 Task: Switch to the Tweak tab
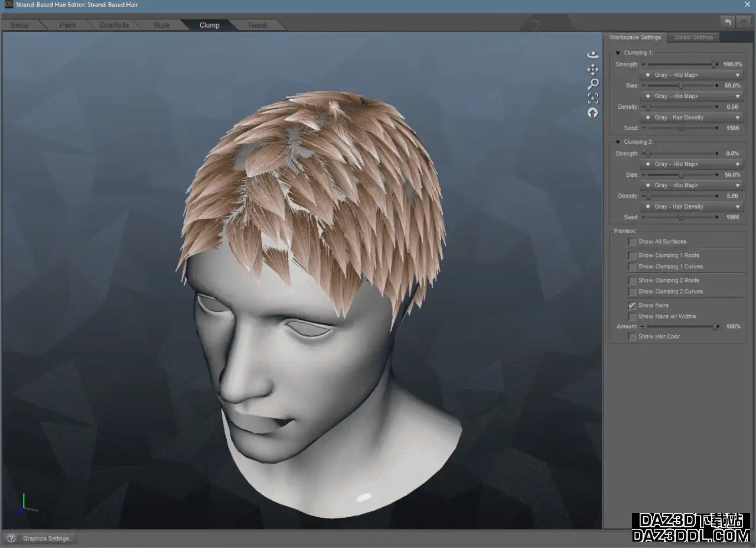257,25
